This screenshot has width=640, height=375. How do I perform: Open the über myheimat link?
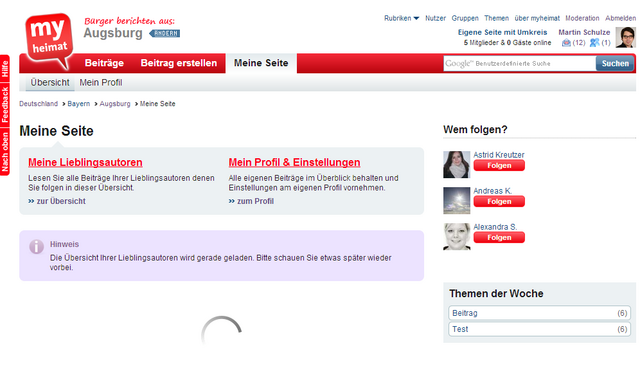click(537, 18)
